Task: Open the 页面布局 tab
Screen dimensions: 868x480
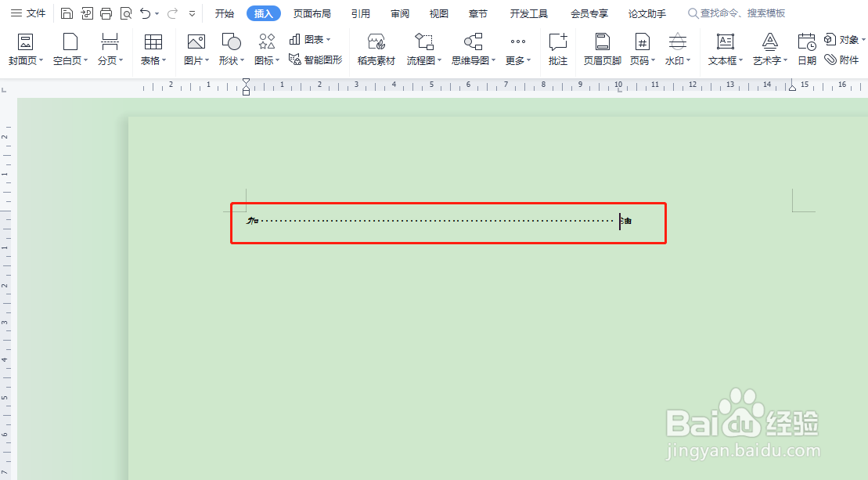Action: [x=312, y=13]
